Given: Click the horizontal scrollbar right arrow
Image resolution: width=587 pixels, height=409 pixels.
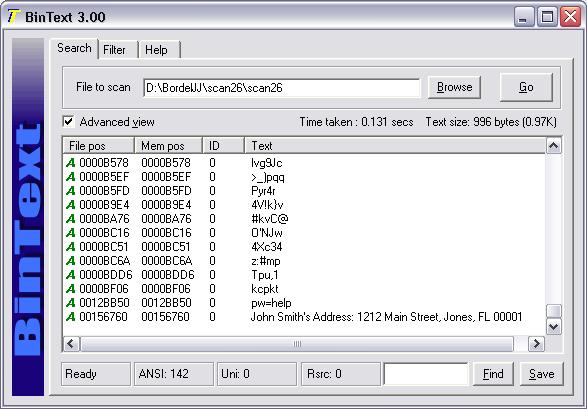Looking at the screenshot, I should pos(536,344).
